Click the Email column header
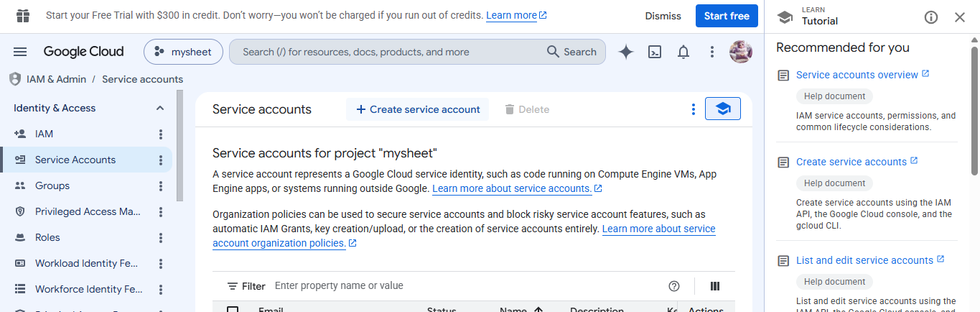 coord(271,310)
